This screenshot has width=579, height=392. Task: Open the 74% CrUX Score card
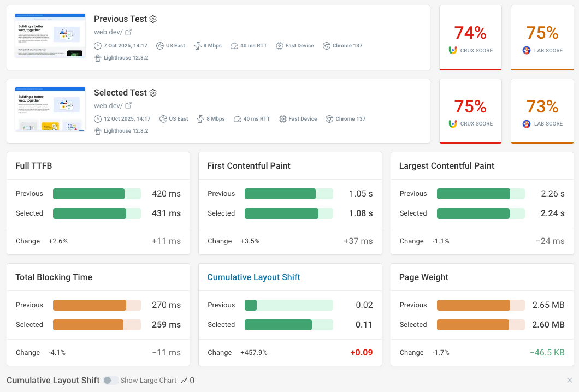coord(470,38)
